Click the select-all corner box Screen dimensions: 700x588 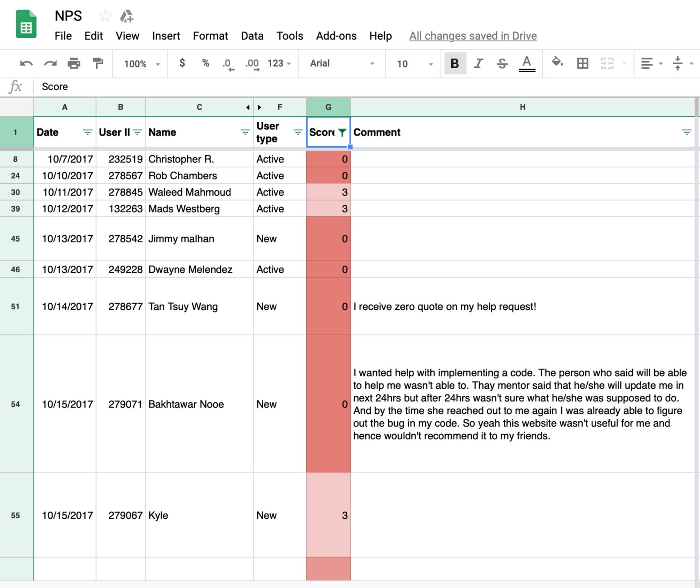tap(17, 107)
